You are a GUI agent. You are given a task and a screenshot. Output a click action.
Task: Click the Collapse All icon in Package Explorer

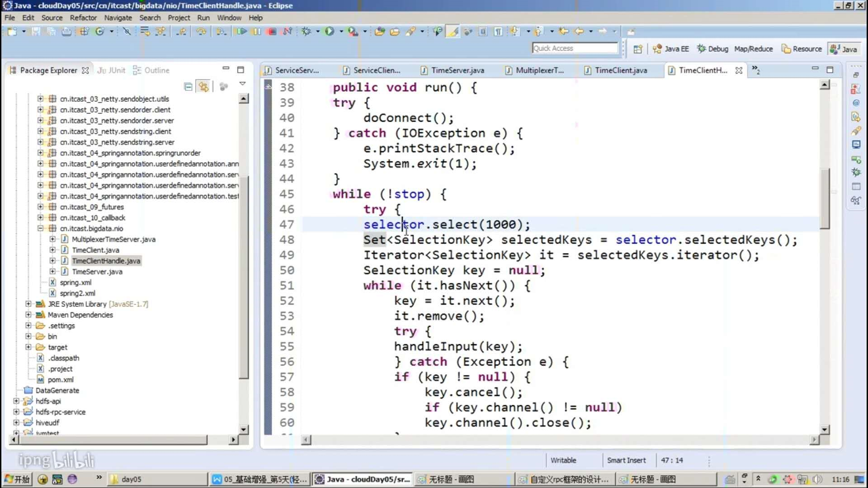189,86
